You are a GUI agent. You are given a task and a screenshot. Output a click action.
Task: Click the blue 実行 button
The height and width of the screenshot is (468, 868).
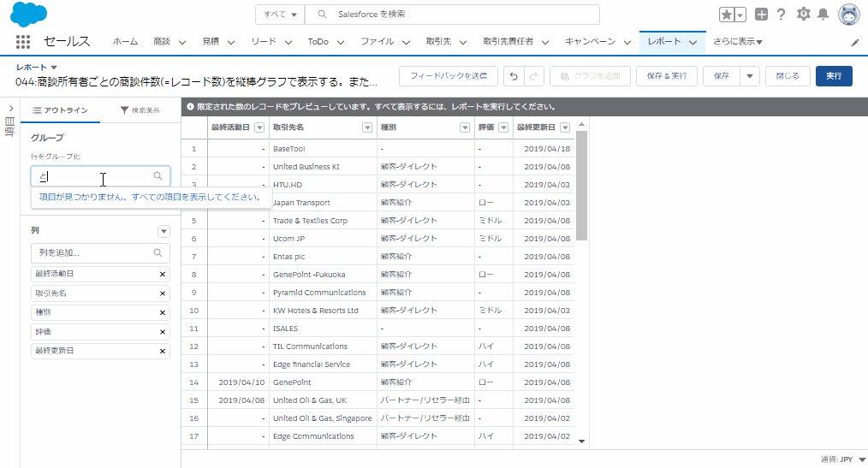click(834, 76)
